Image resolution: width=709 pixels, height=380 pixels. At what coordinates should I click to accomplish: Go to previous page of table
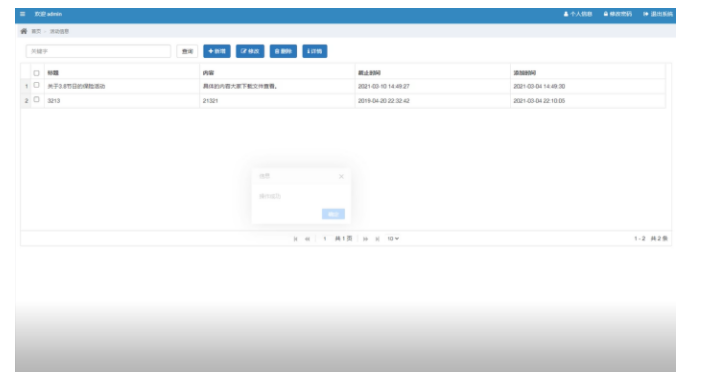click(307, 239)
